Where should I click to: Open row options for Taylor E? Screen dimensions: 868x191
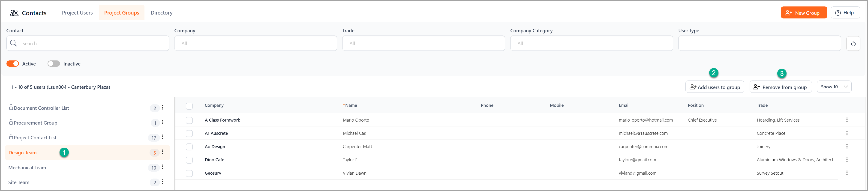pyautogui.click(x=847, y=160)
